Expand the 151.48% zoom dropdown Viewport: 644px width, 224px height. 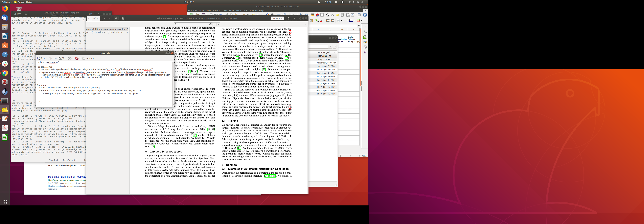[282, 19]
